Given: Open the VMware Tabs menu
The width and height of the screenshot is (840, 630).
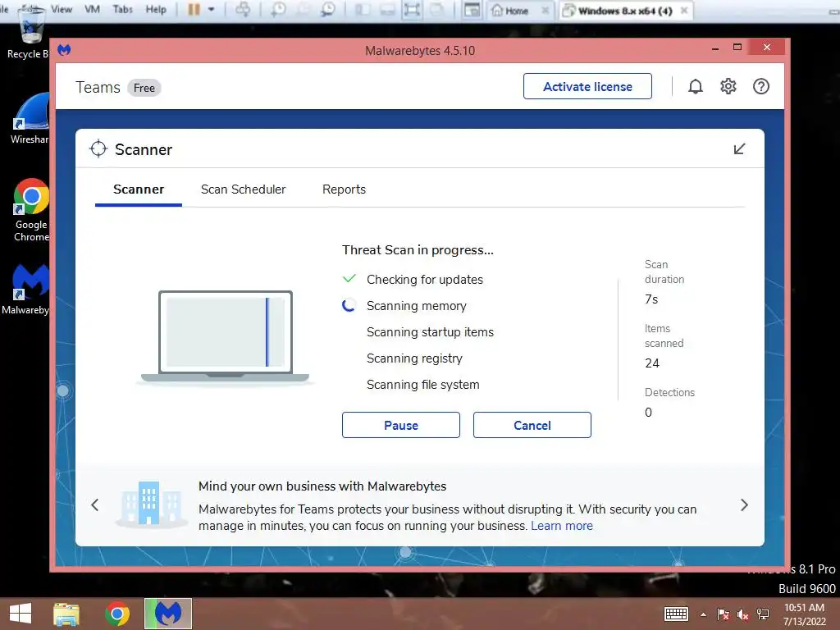Looking at the screenshot, I should pos(123,9).
